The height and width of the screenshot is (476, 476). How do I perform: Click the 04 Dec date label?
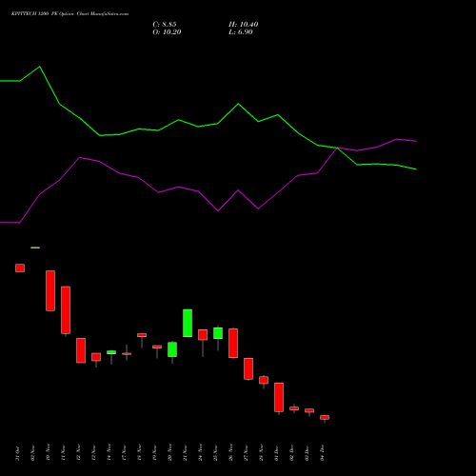[x=322, y=453]
